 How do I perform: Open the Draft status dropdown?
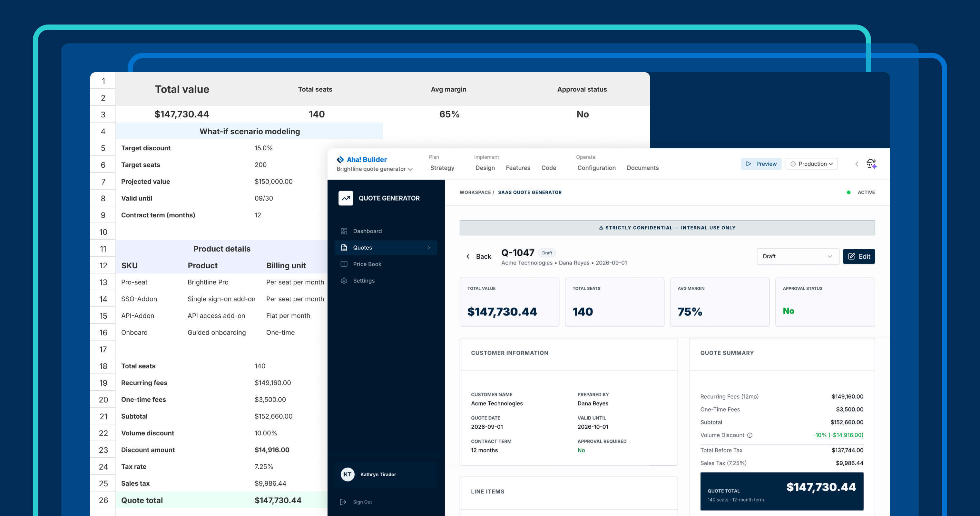tap(798, 256)
